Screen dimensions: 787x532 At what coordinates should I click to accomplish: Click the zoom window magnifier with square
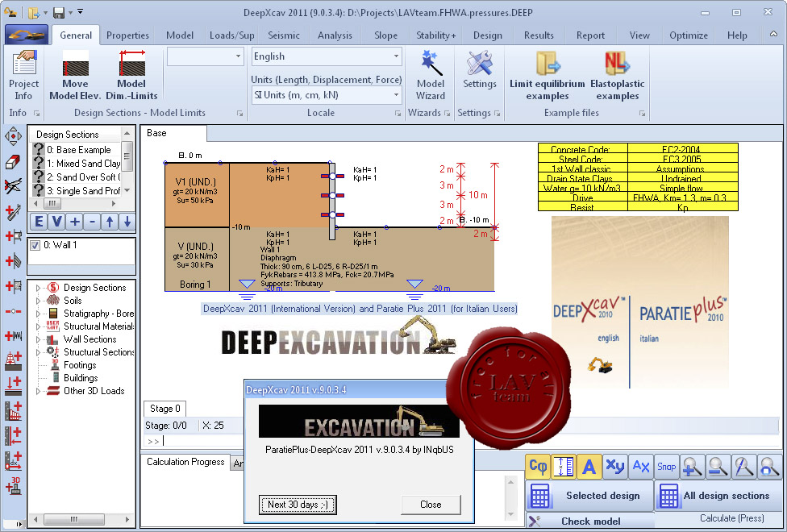[x=769, y=467]
